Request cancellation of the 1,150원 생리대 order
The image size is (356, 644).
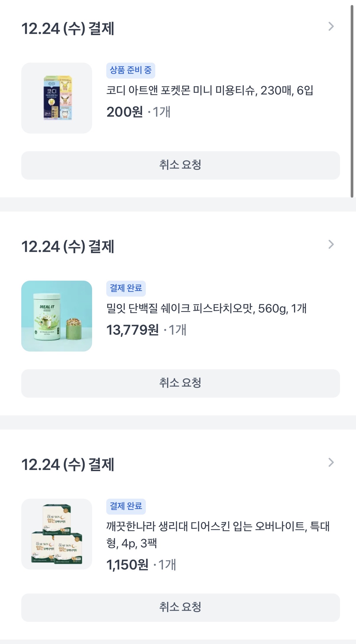(180, 607)
